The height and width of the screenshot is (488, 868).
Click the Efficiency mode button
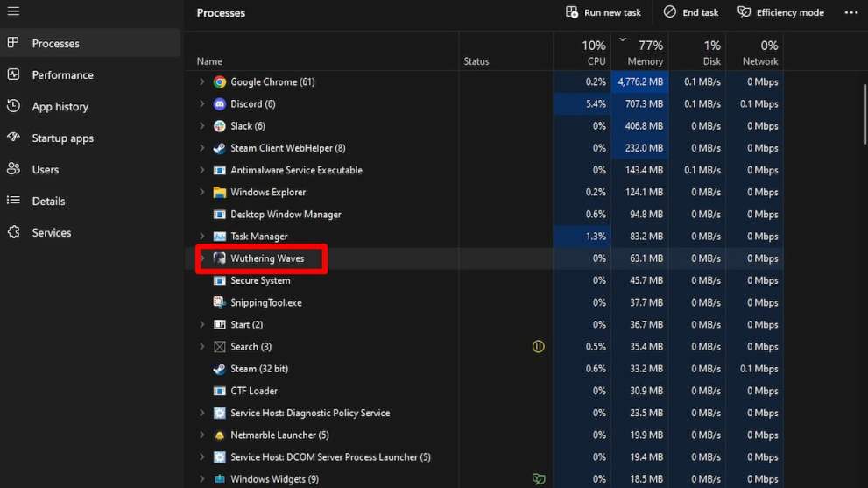coord(780,12)
